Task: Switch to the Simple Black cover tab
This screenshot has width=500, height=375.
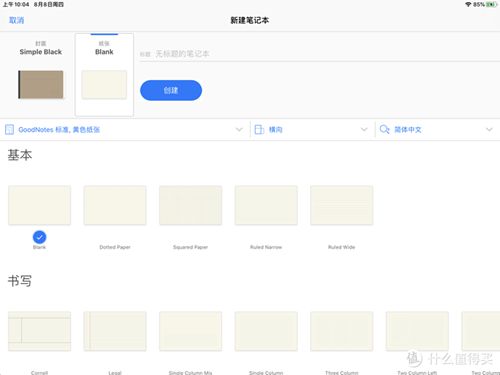Action: [41, 75]
